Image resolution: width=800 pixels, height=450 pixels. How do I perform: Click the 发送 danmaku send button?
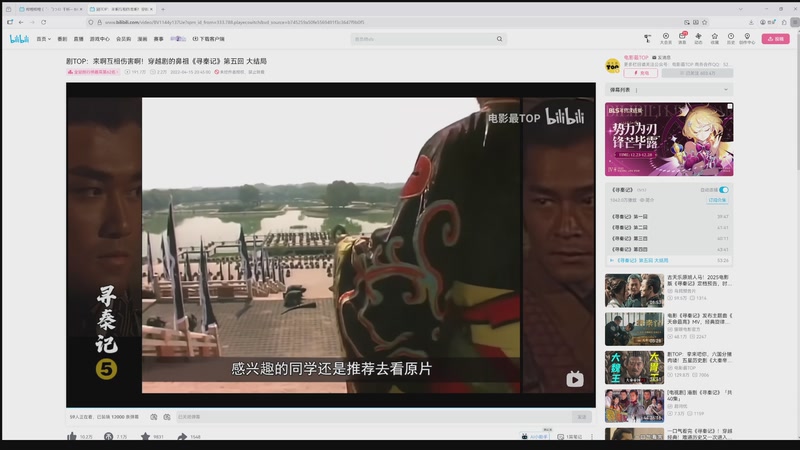(x=582, y=417)
